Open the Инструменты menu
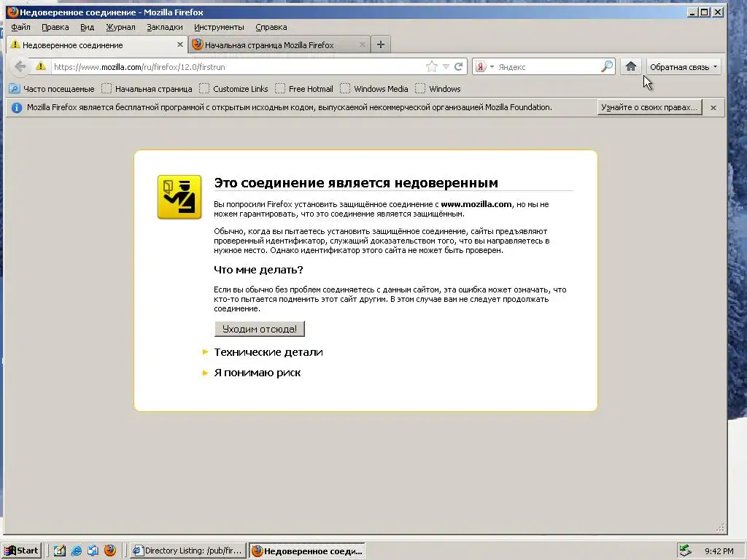 (x=219, y=27)
